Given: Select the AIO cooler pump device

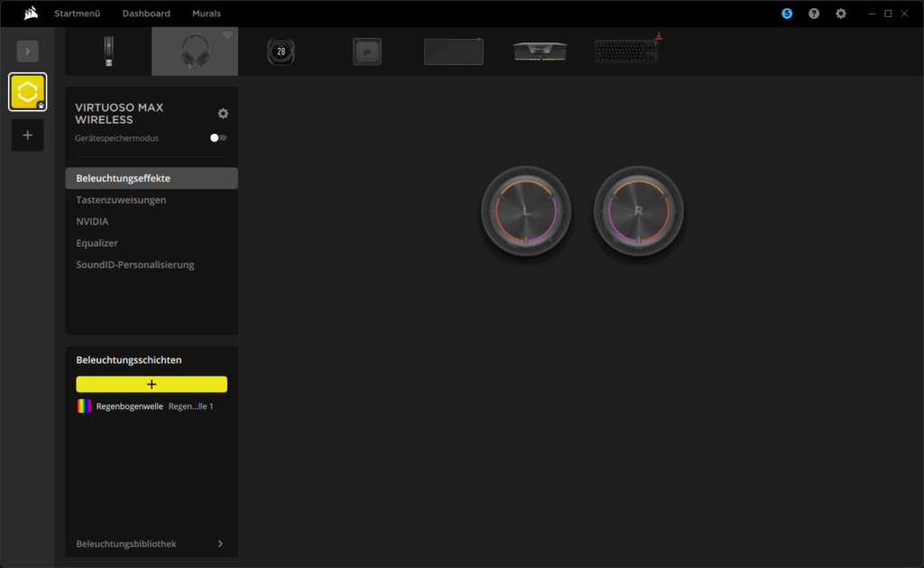Looking at the screenshot, I should 281,51.
